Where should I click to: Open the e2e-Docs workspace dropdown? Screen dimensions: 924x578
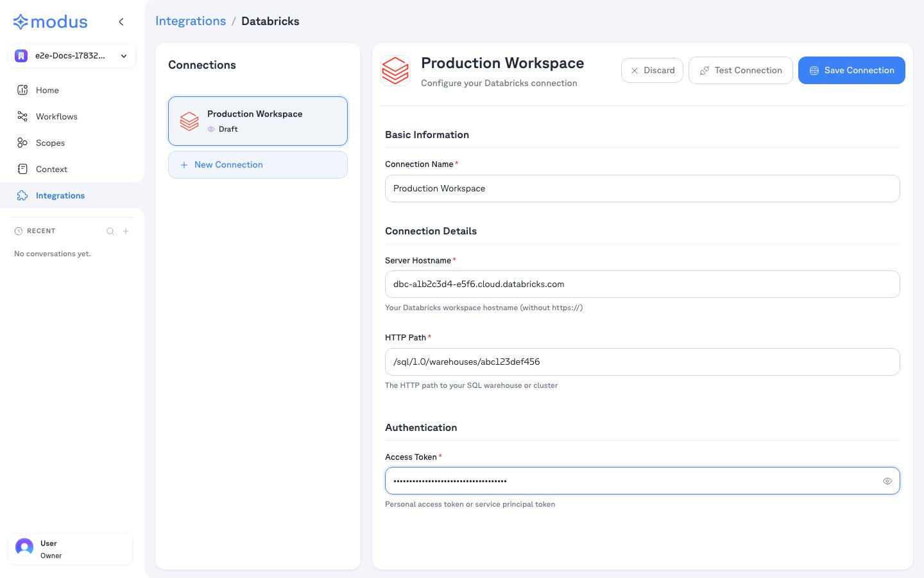click(x=72, y=56)
